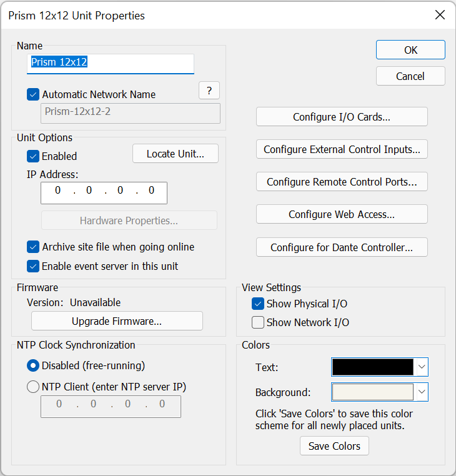
Task: Click the NTP server IP field
Action: [x=111, y=407]
